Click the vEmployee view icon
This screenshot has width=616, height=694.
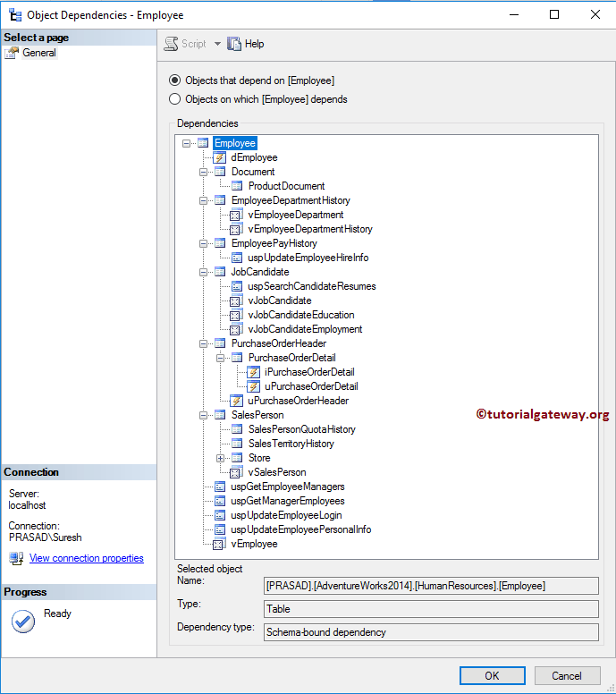(220, 544)
